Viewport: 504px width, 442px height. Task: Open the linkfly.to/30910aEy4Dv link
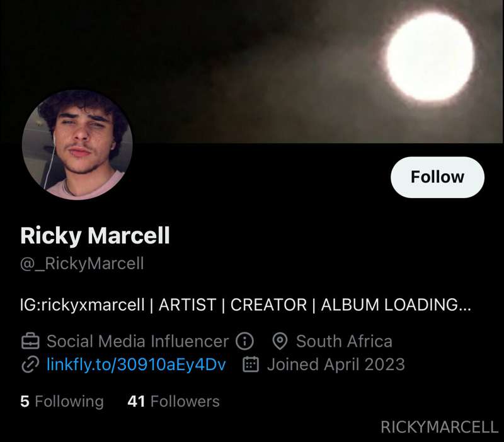pos(136,364)
